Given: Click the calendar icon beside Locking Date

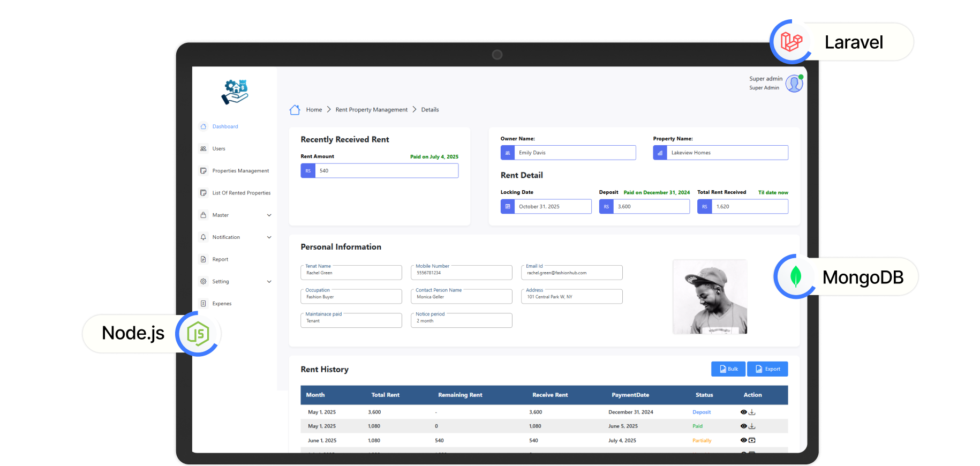Looking at the screenshot, I should [508, 207].
